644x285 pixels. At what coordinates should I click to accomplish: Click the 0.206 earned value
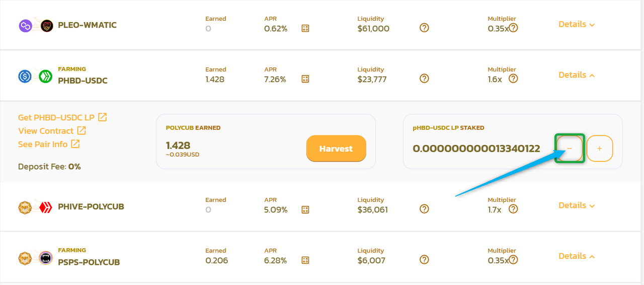[217, 261]
